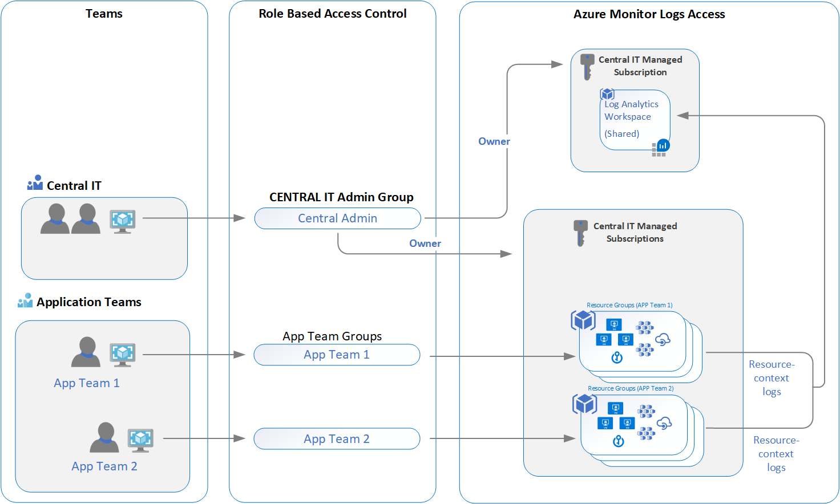Viewport: 840px width, 504px height.
Task: Click the key icon of Central IT Managed Subscriptions
Action: [580, 233]
